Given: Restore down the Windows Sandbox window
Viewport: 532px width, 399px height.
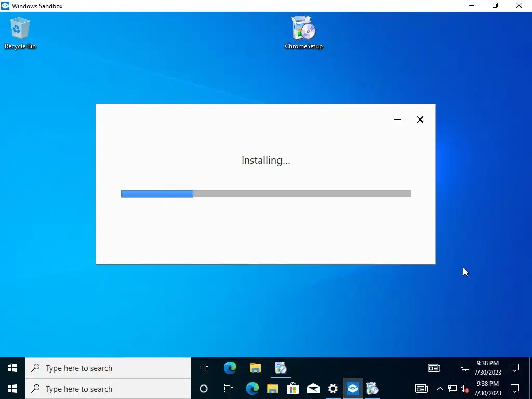Looking at the screenshot, I should (495, 5).
